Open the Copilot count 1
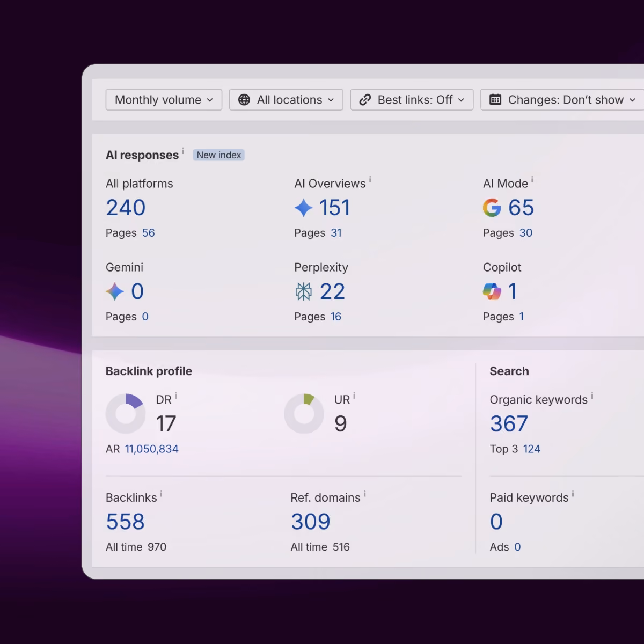 [x=513, y=291]
